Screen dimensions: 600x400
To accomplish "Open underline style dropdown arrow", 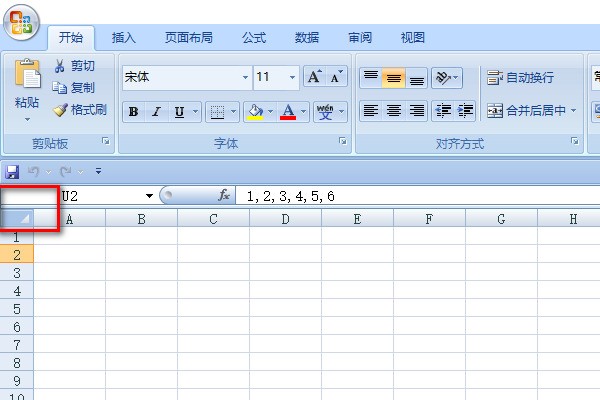I will coord(196,112).
